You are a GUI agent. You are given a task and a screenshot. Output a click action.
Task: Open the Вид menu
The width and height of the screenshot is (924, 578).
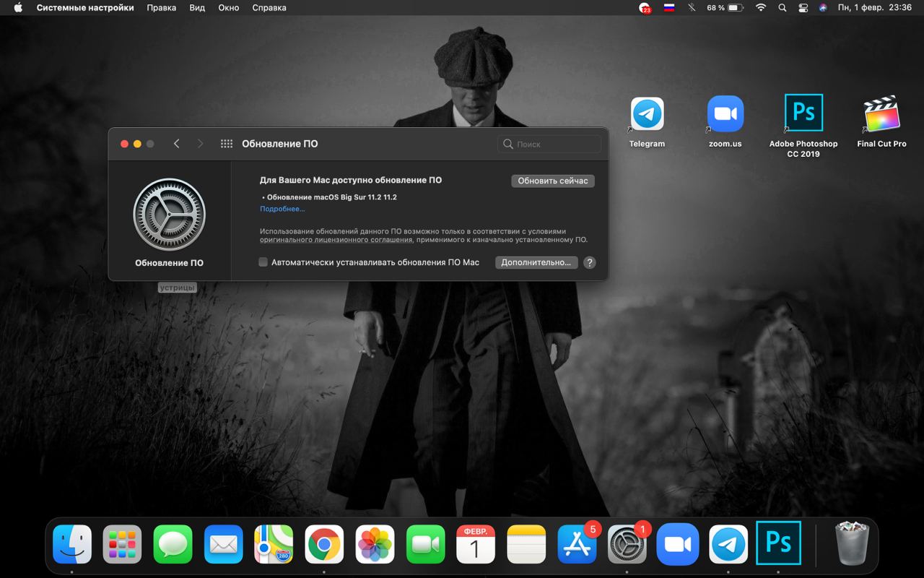click(197, 8)
